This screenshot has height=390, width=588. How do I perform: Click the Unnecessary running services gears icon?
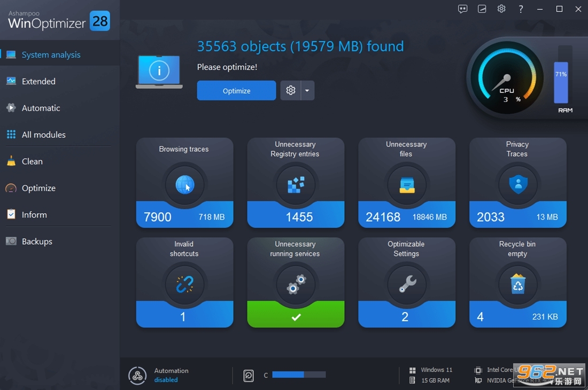click(296, 284)
